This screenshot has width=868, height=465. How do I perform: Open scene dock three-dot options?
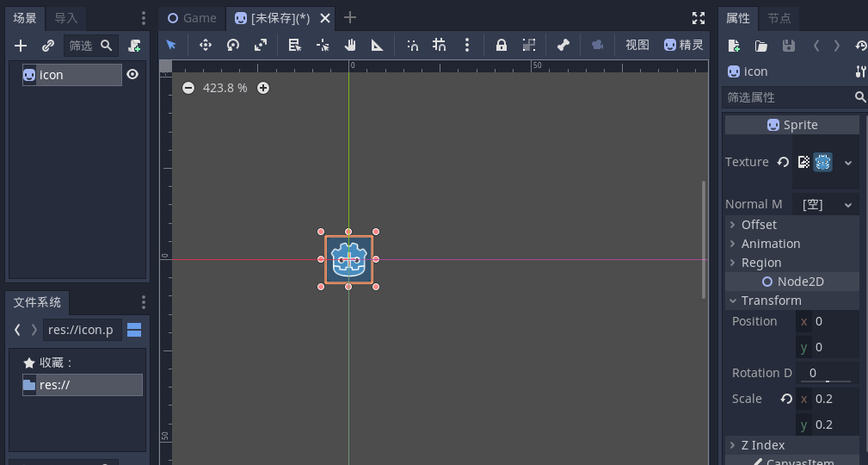tap(144, 18)
